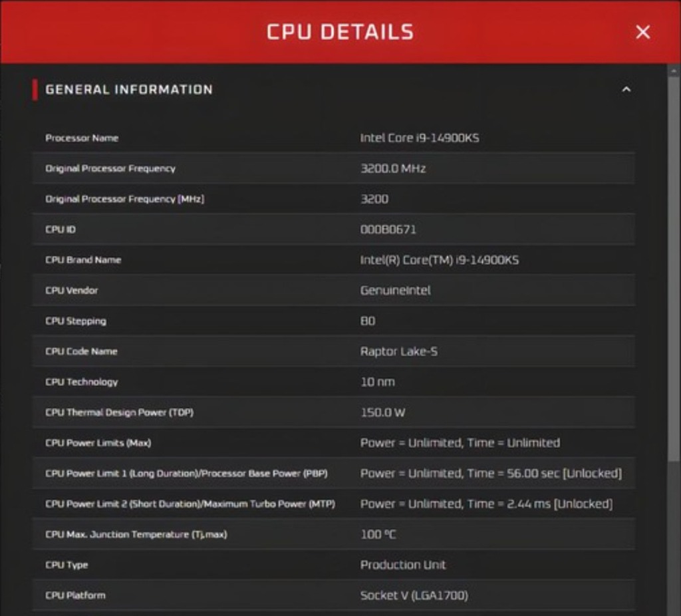The width and height of the screenshot is (681, 616).
Task: Click the 'CPU Max. Junction Temperature (Tj,max)' label
Action: [x=136, y=534]
